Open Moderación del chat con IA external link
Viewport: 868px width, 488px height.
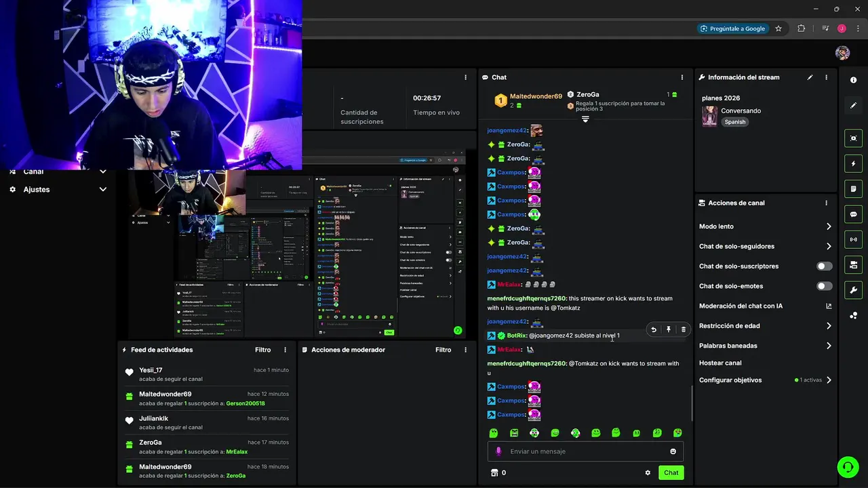click(x=829, y=306)
